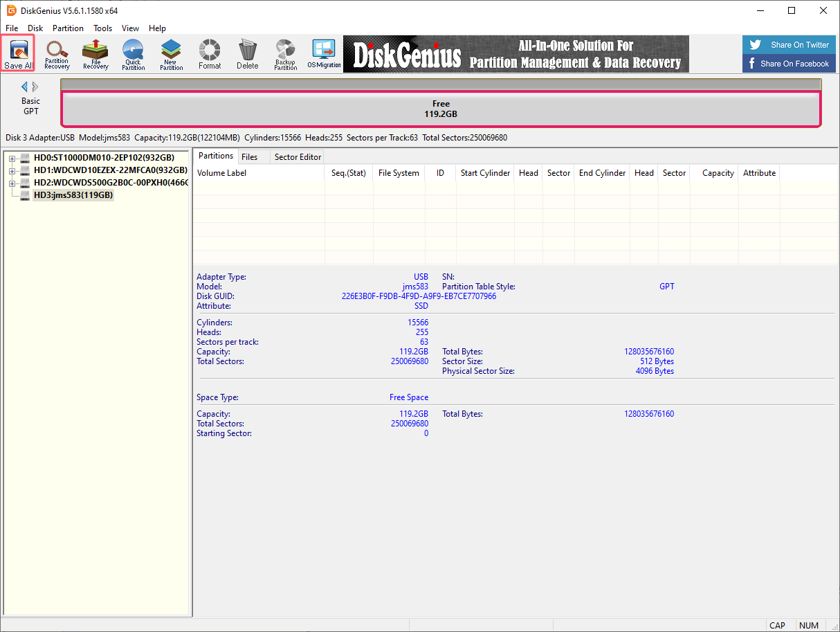Open the Partition menu
The height and width of the screenshot is (632, 840).
(x=68, y=28)
